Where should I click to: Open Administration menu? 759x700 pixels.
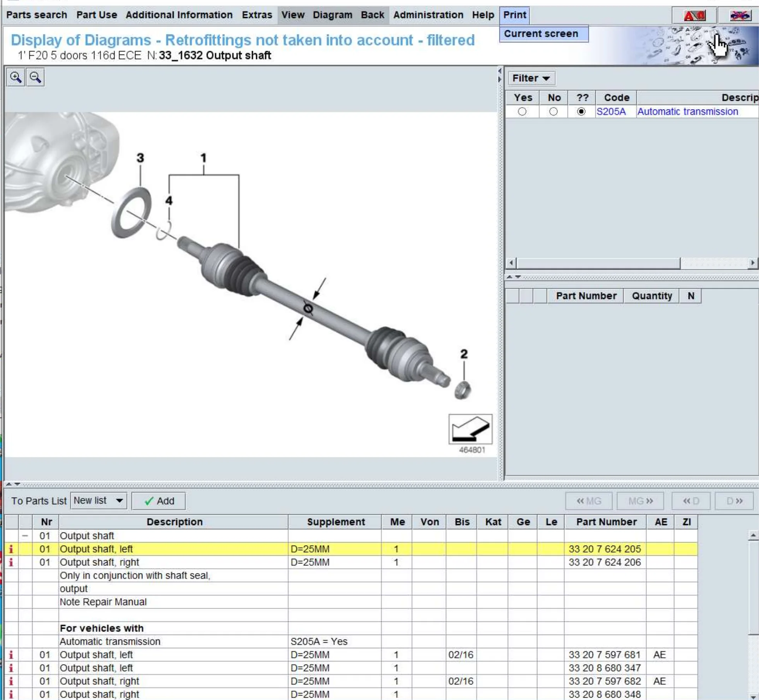(428, 15)
